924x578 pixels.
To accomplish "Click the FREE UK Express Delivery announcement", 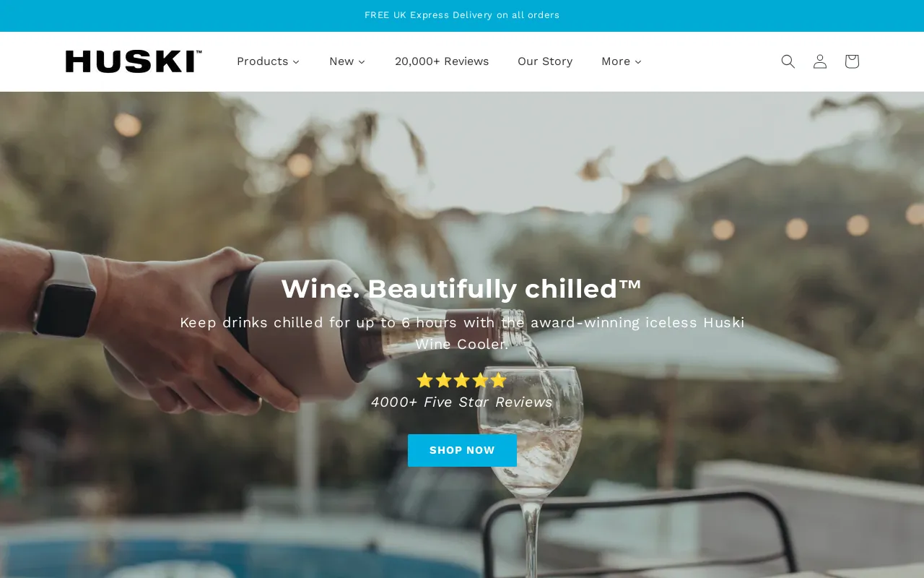I will click(462, 15).
